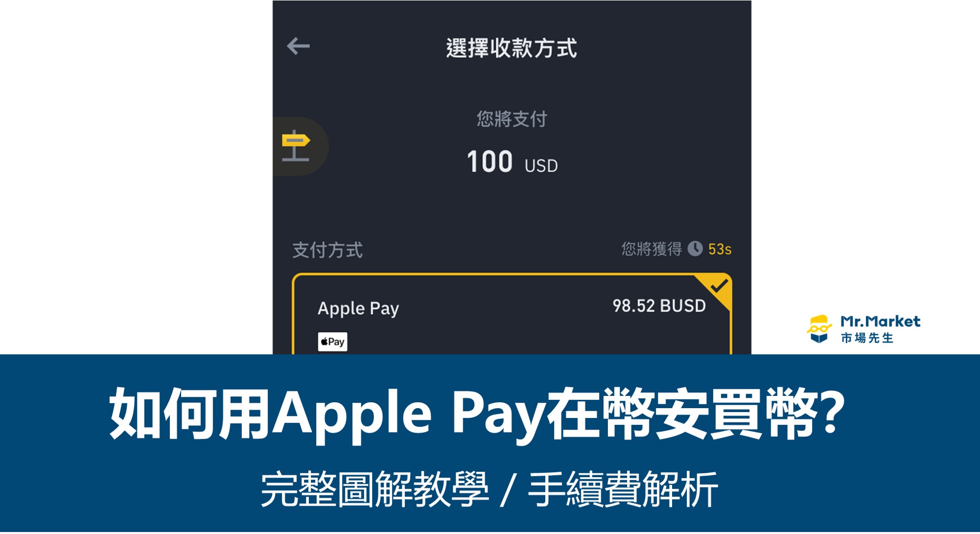
Task: Click the 完整圖解教學 subtitle text
Action: pyautogui.click(x=375, y=489)
